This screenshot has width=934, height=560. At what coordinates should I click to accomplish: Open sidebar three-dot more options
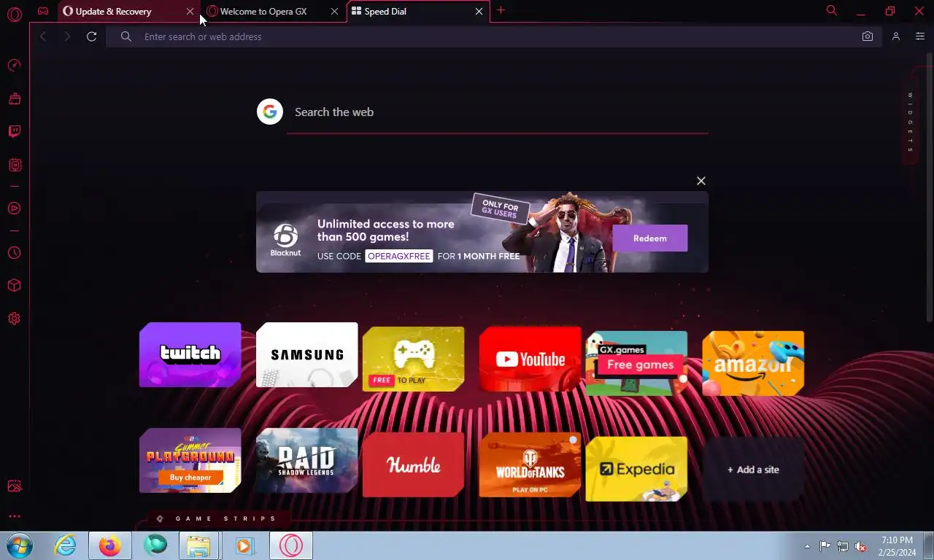(14, 516)
